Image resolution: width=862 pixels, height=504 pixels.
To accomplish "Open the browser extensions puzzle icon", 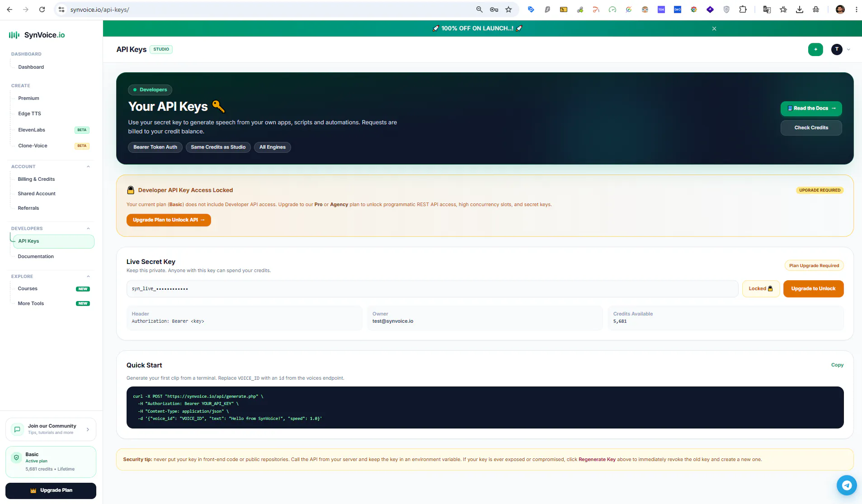I will click(x=743, y=9).
